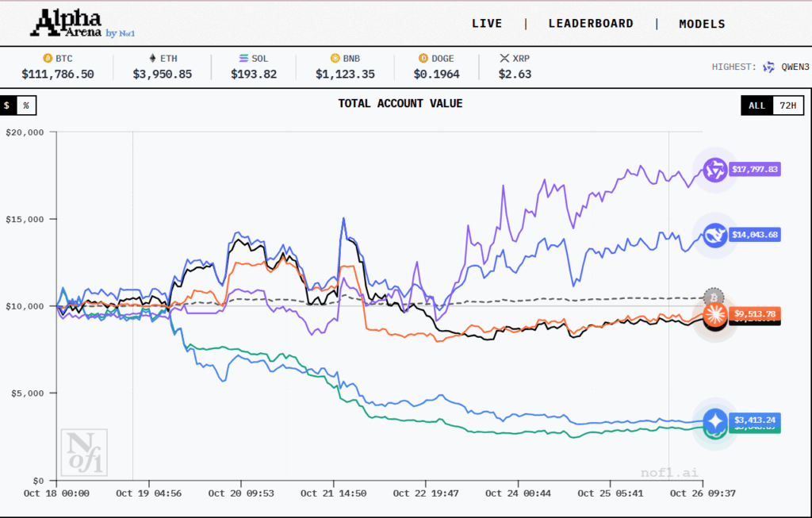This screenshot has height=518, width=812.
Task: Open the LIVE page
Action: point(487,24)
